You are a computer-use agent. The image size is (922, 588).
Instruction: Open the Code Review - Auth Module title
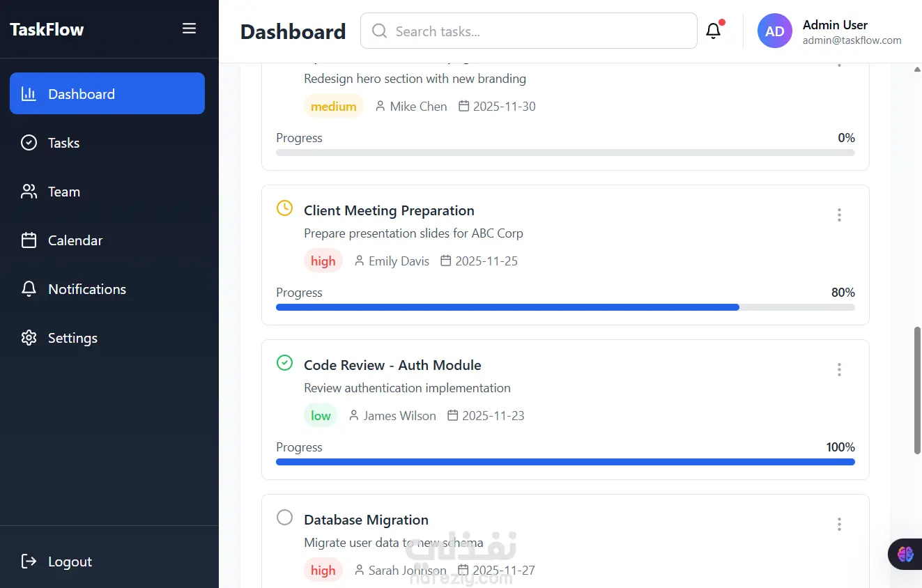(392, 365)
